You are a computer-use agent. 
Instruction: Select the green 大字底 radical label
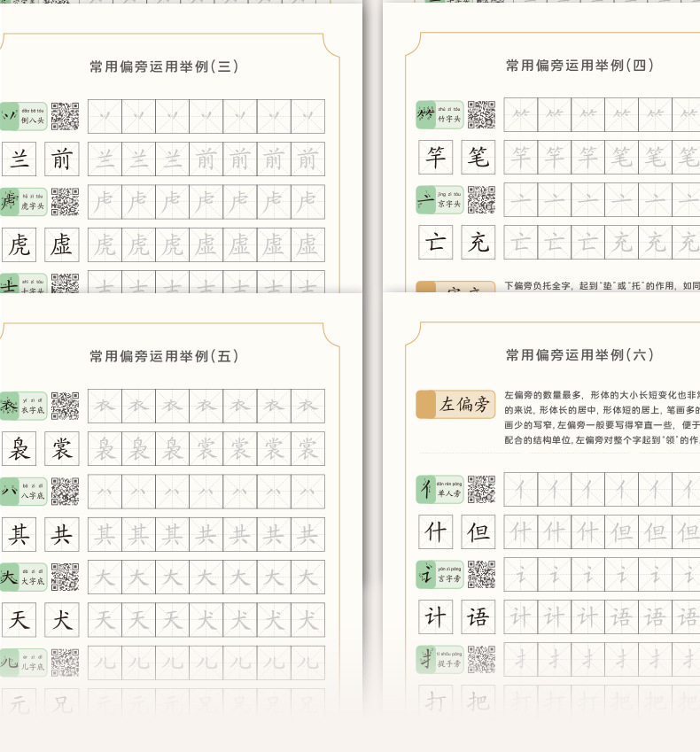tap(24, 577)
